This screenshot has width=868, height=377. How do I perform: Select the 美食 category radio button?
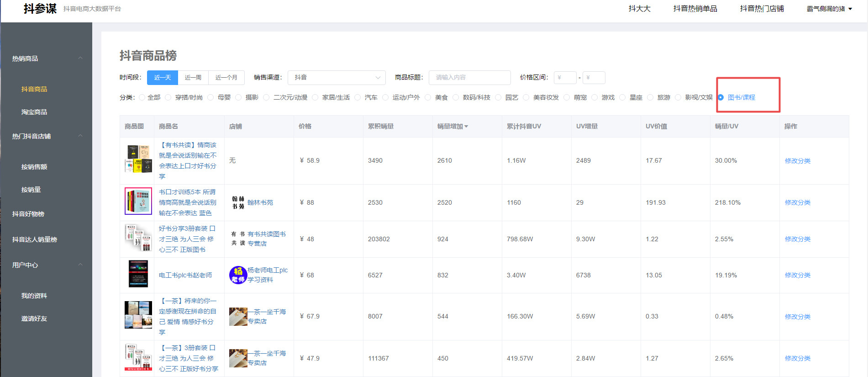(x=428, y=97)
